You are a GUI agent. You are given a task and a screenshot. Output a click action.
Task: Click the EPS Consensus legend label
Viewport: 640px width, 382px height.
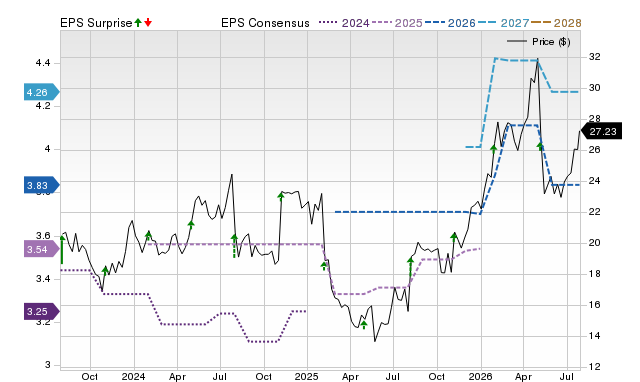pos(265,23)
